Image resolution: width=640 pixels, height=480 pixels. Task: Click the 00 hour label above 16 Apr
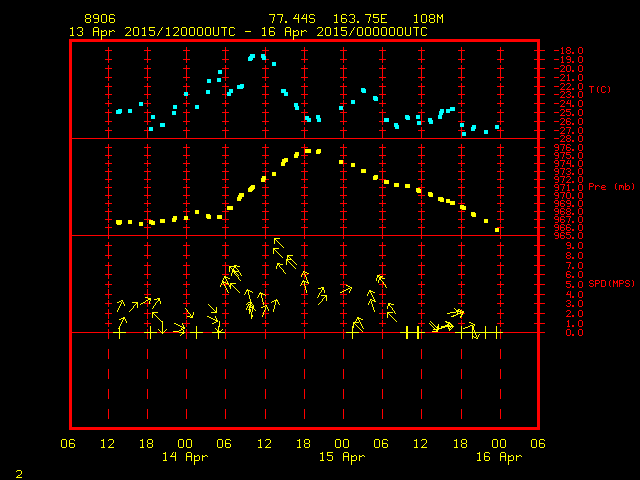(499, 444)
